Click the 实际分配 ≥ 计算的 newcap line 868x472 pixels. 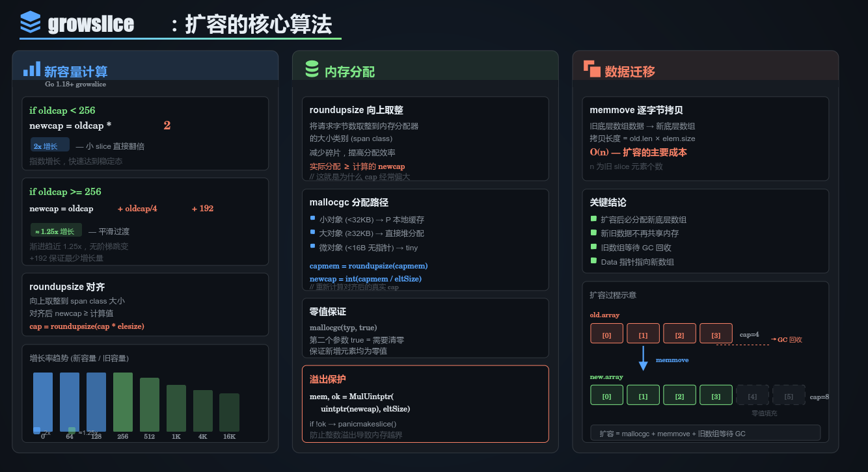[357, 166]
